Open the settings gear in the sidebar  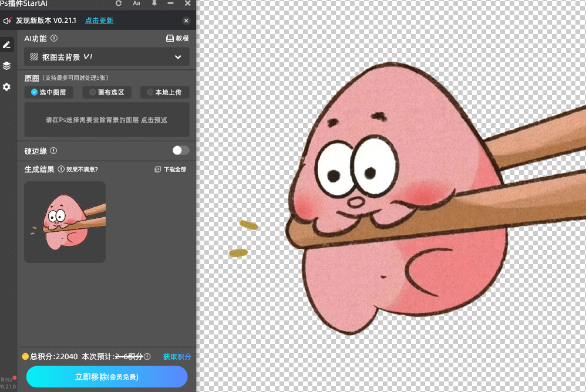click(x=7, y=87)
